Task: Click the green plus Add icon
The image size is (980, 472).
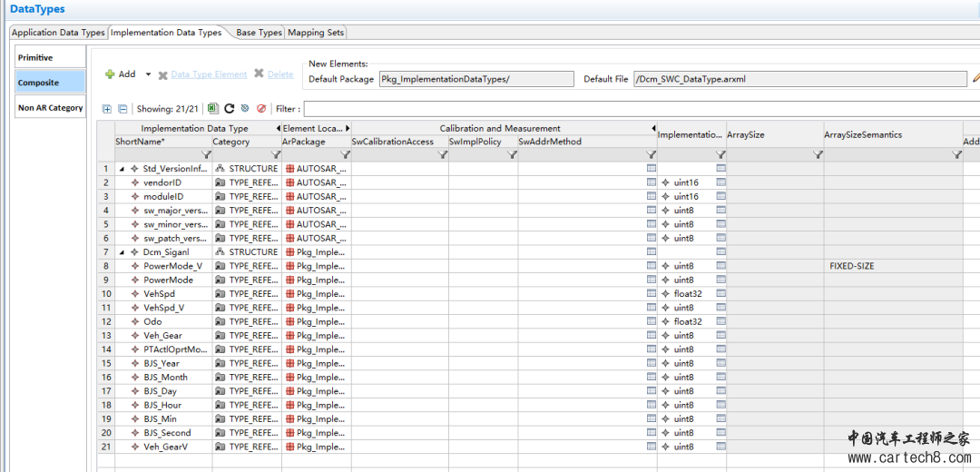Action: coord(110,74)
